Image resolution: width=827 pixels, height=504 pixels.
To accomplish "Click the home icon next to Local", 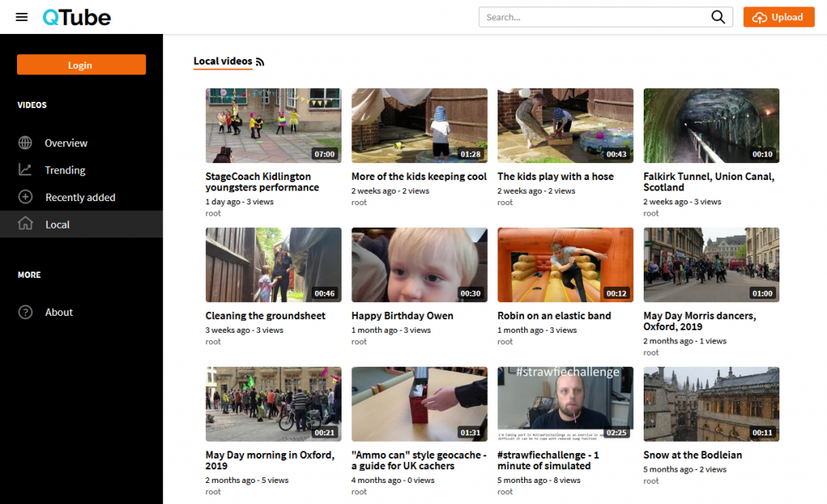I will coord(24,224).
